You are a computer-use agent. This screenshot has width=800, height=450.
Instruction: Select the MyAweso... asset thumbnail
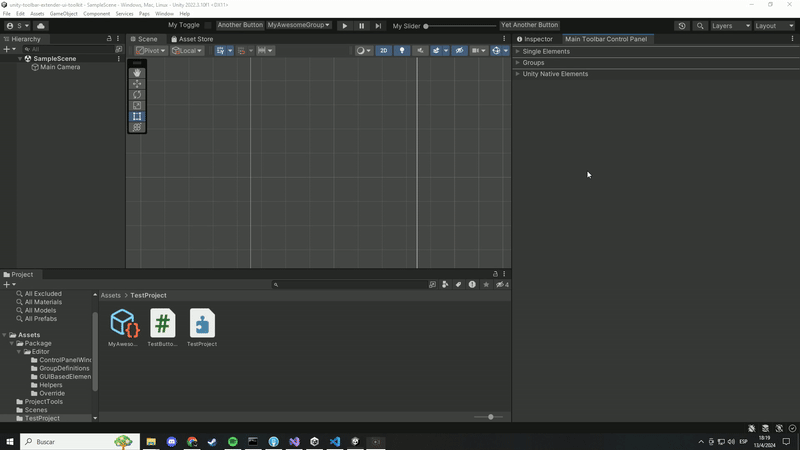tap(123, 328)
